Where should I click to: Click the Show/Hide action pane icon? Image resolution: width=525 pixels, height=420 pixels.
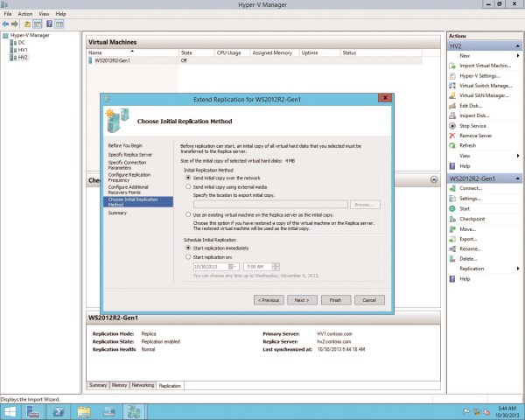pos(59,24)
